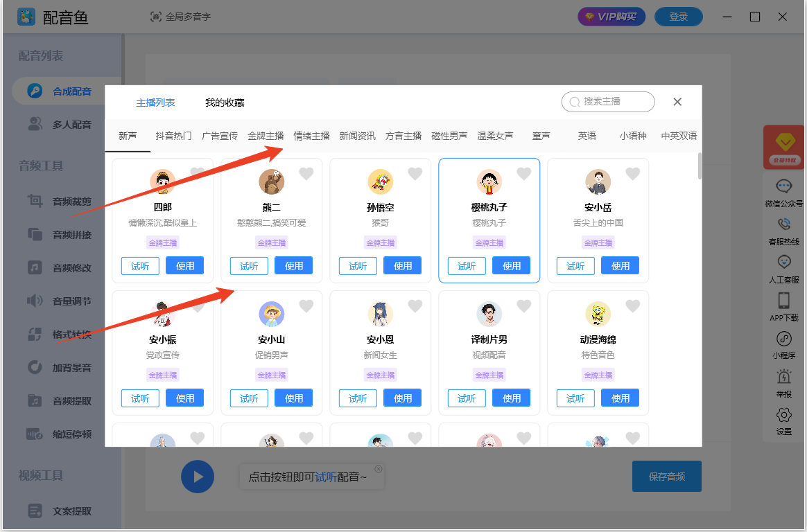The height and width of the screenshot is (532, 807).
Task: Open 合成配音 in the sidebar
Action: tap(67, 91)
